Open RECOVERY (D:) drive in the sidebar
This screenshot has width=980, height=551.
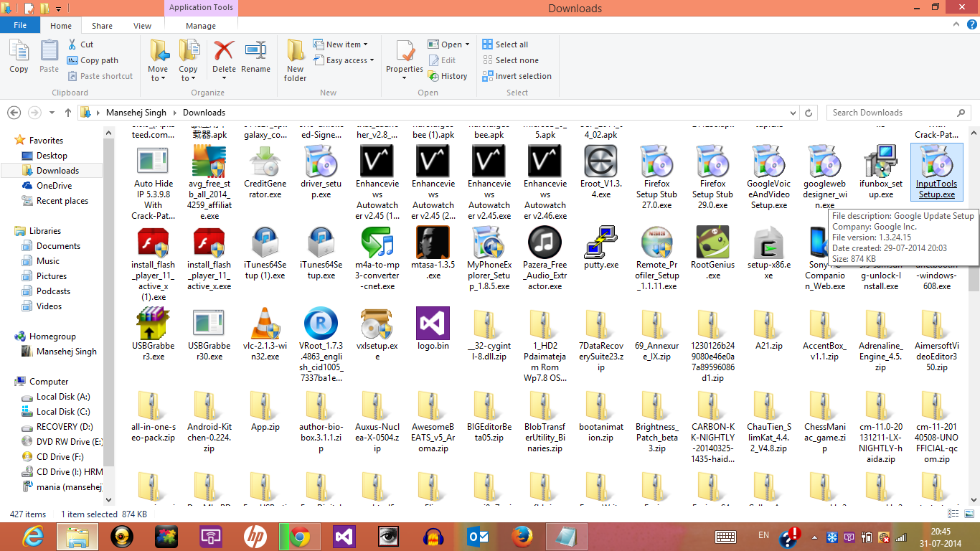coord(65,427)
